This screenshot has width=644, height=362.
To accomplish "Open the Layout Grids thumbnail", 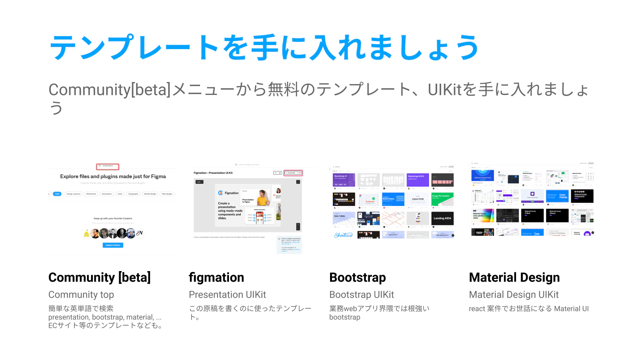I will (418, 199).
